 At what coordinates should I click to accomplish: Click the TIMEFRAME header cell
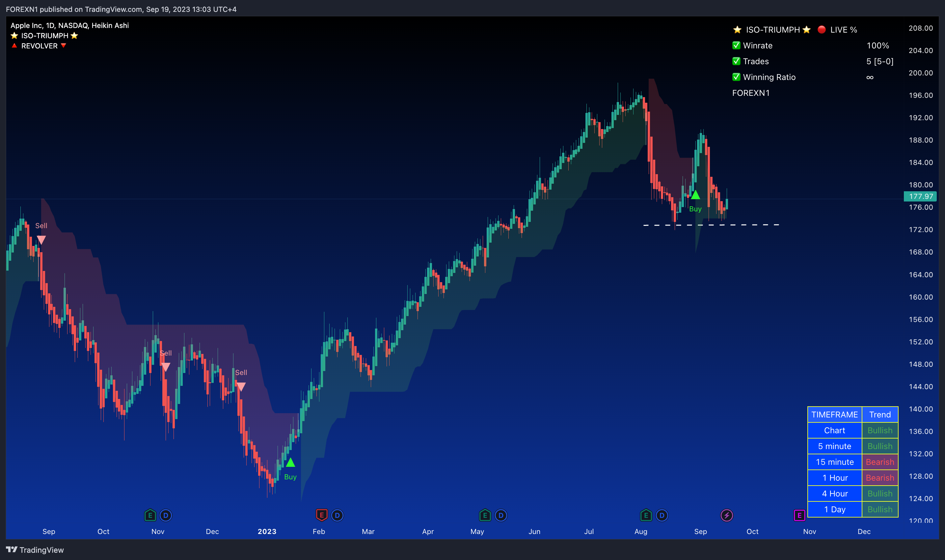[x=835, y=414]
